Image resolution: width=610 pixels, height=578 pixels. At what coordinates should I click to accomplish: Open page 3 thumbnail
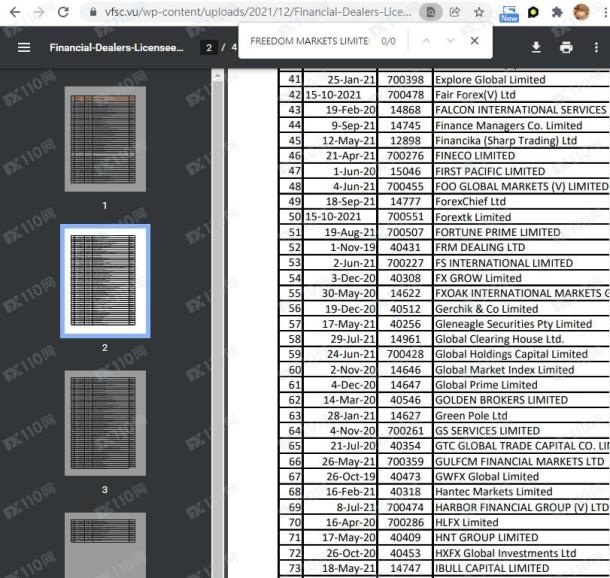105,423
